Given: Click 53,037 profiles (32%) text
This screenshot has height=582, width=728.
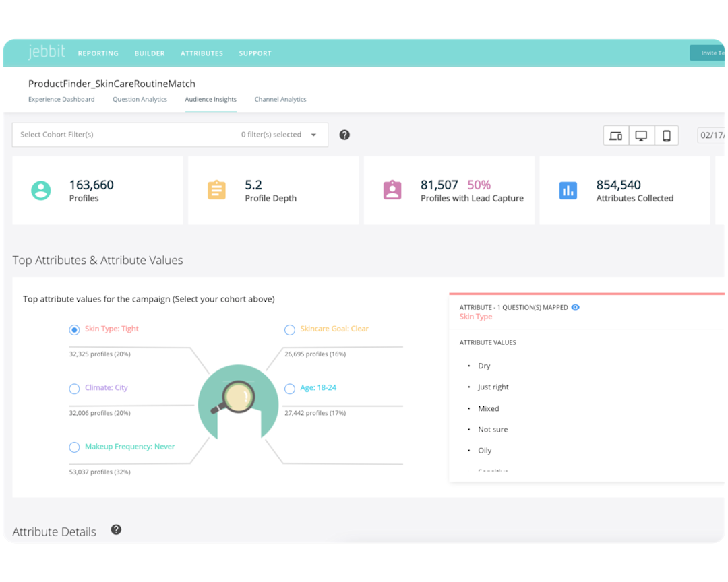Looking at the screenshot, I should pyautogui.click(x=100, y=472).
